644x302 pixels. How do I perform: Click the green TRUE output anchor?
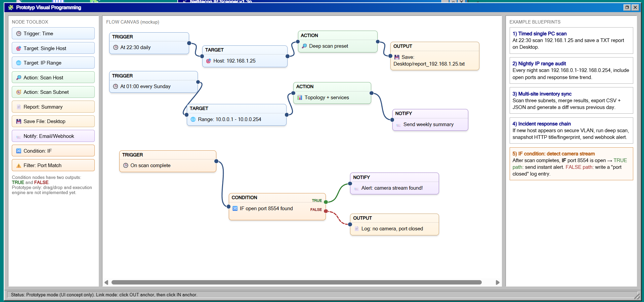click(326, 202)
